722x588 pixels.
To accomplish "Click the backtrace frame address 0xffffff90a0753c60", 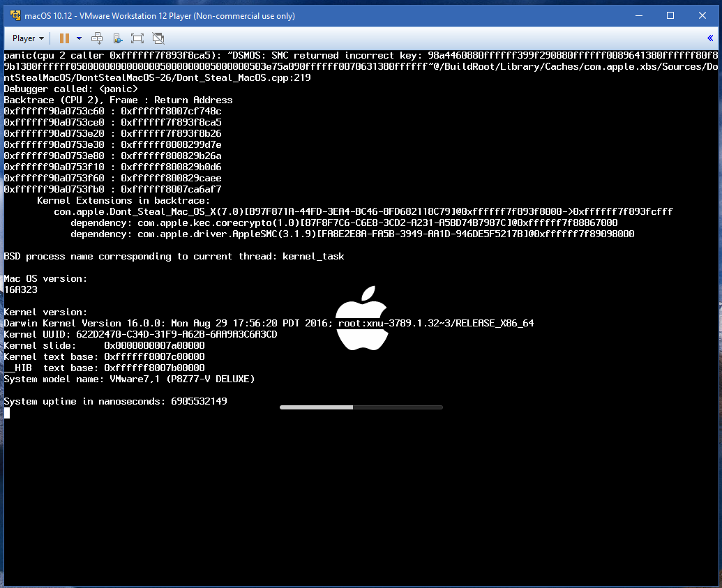I will click(54, 112).
